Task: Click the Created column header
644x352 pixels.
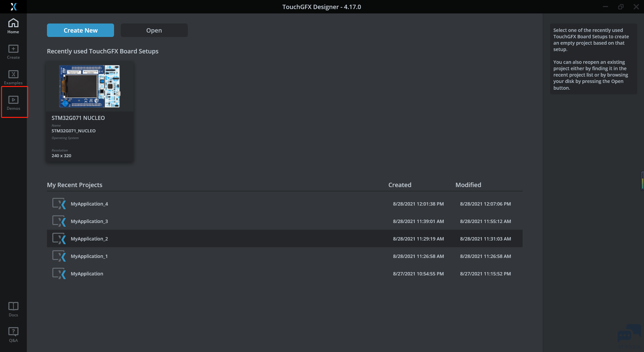Action: tap(400, 185)
